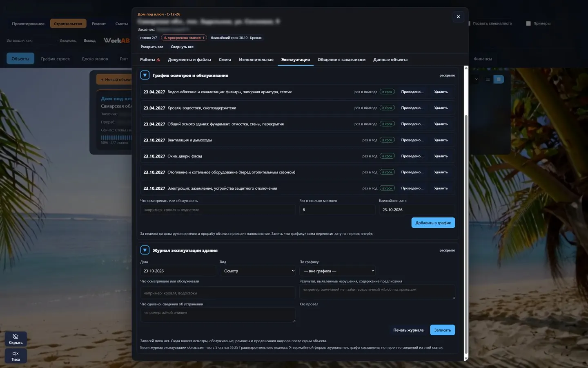
Task: Delete the Окна, двери, фасад row
Action: [x=441, y=156]
